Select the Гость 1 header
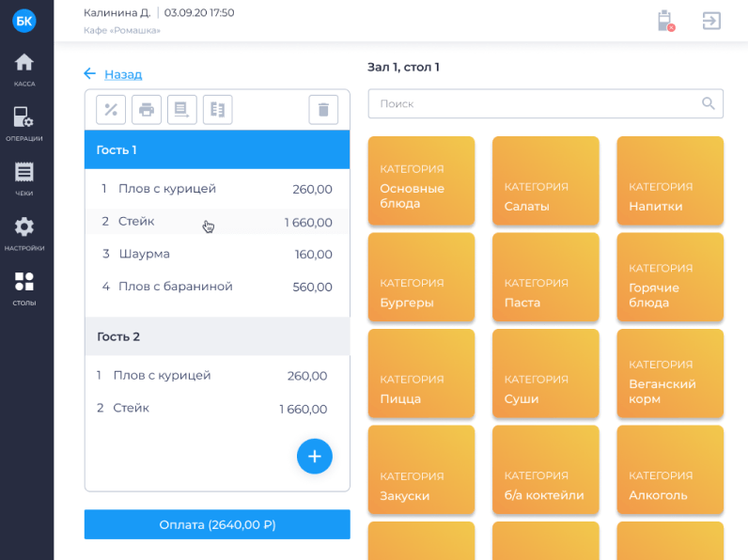 pos(217,149)
